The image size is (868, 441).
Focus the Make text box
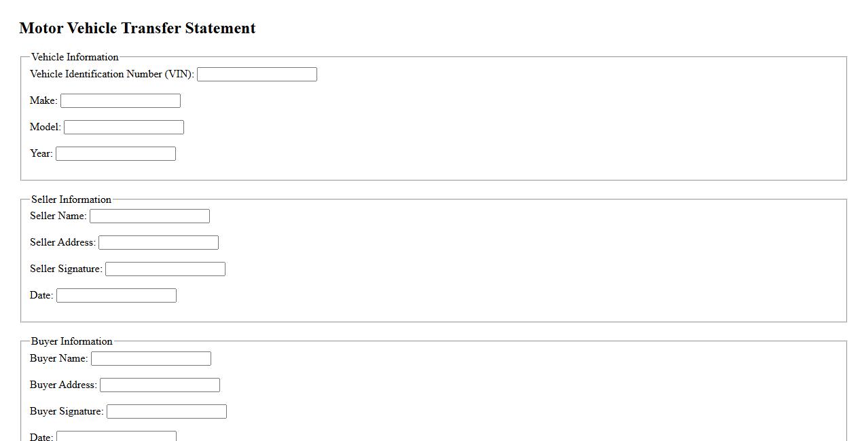pos(120,101)
